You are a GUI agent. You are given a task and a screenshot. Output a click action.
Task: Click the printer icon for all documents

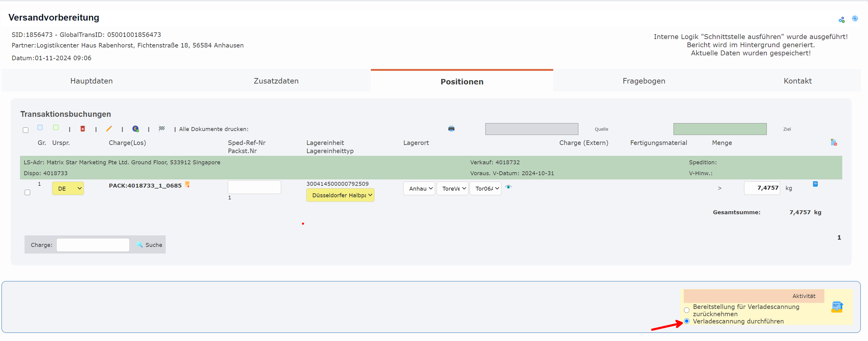[x=451, y=129]
